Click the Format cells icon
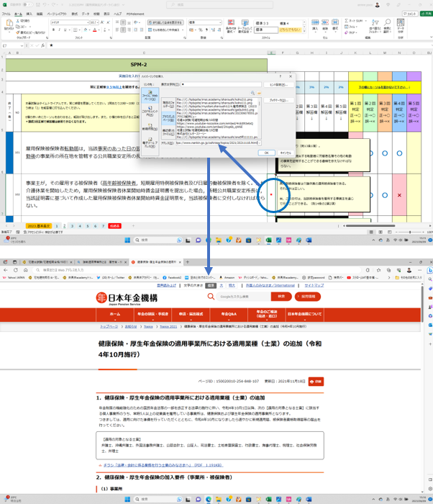Image resolution: width=433 pixels, height=504 pixels. click(335, 22)
